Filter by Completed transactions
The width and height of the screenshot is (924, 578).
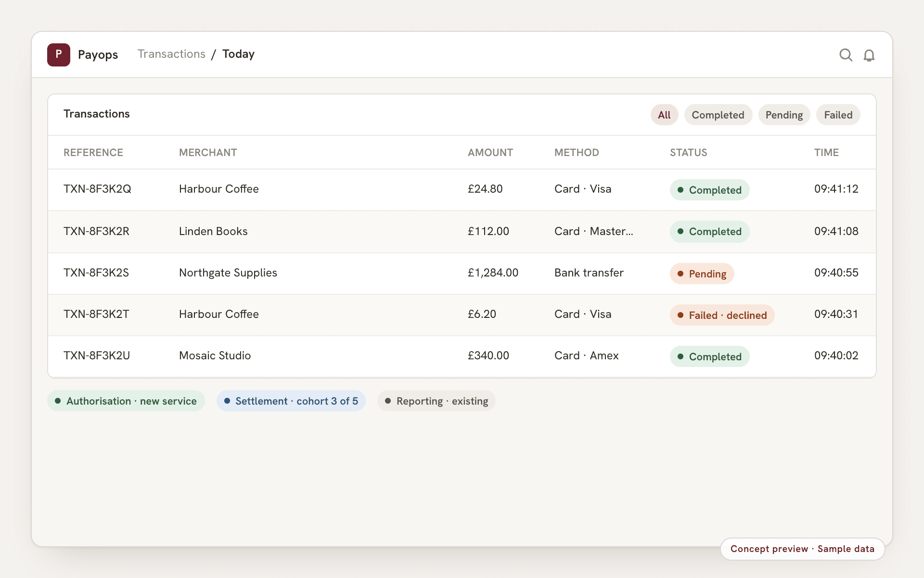(x=718, y=115)
